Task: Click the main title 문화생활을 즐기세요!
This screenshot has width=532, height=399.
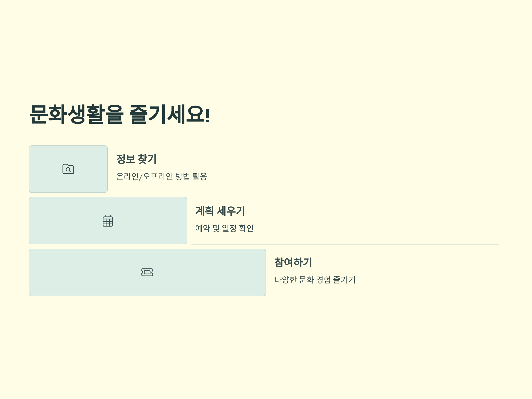Action: coord(120,114)
